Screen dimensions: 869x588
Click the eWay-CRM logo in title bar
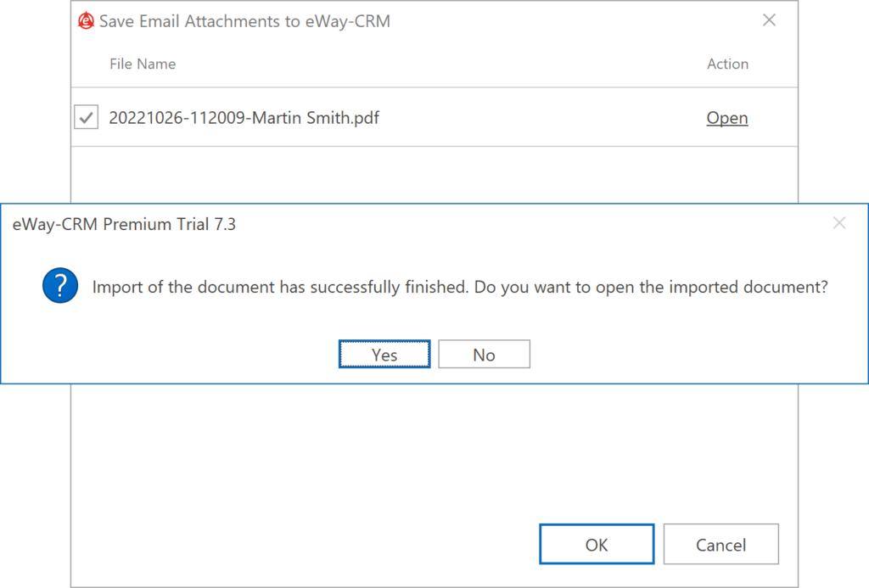click(x=86, y=21)
